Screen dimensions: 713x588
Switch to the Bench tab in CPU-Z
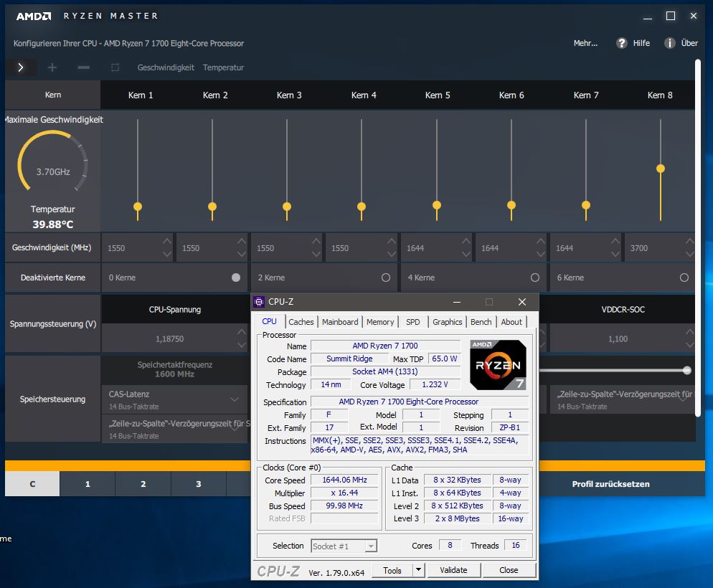point(481,322)
